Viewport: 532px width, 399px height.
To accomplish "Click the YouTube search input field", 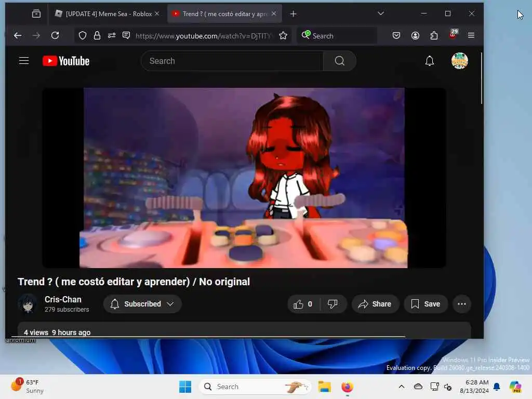I will pyautogui.click(x=232, y=61).
